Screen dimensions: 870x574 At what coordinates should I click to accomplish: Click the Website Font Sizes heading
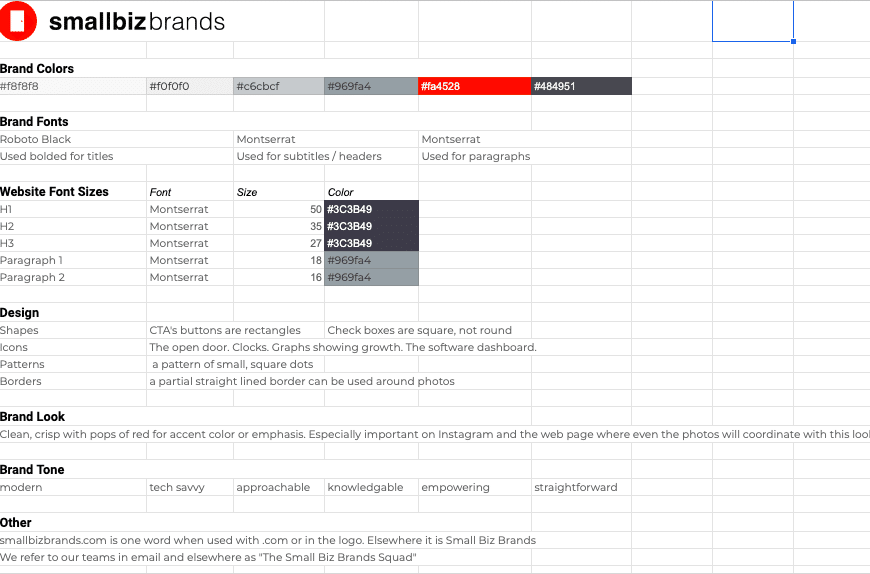54,191
